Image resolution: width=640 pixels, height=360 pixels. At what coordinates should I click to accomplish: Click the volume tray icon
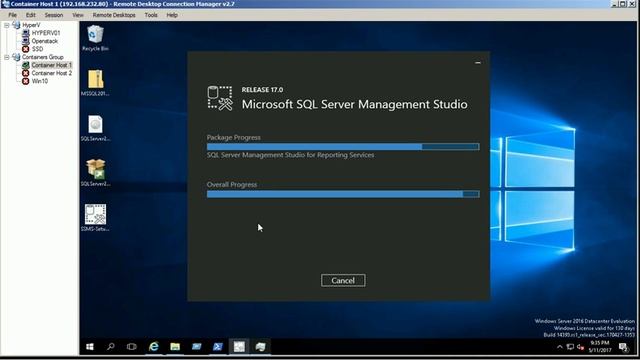click(580, 347)
